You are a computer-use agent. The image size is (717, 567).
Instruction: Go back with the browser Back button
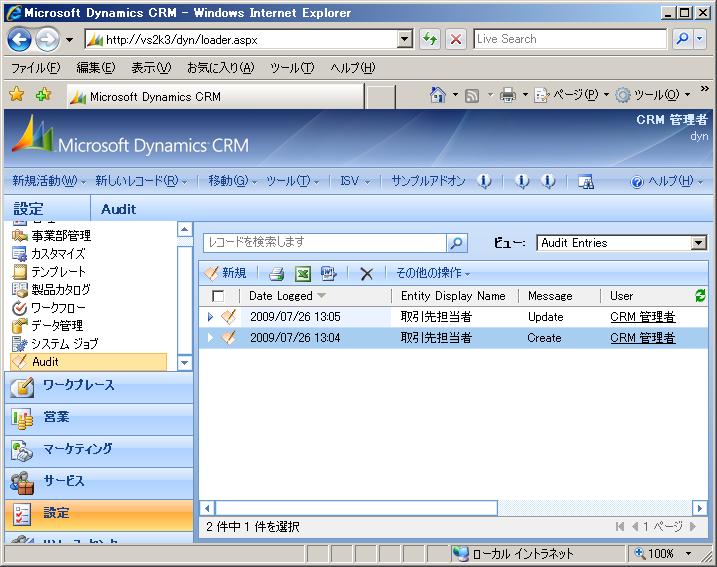click(x=19, y=40)
